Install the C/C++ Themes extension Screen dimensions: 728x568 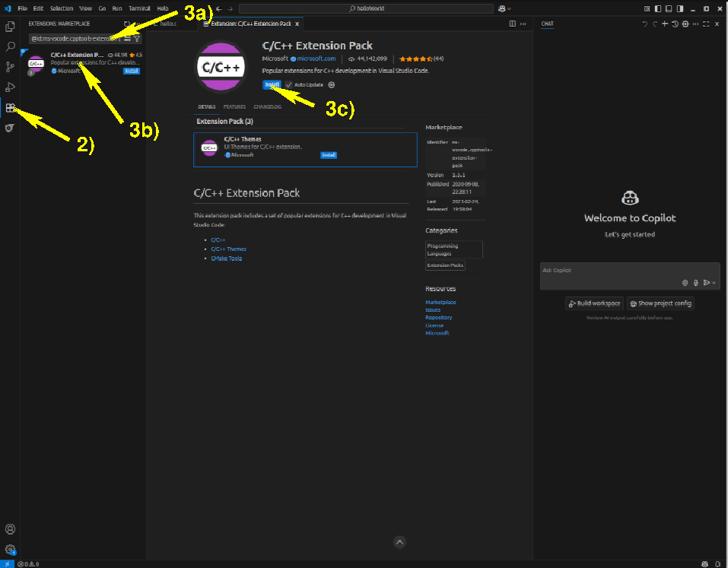(x=329, y=155)
